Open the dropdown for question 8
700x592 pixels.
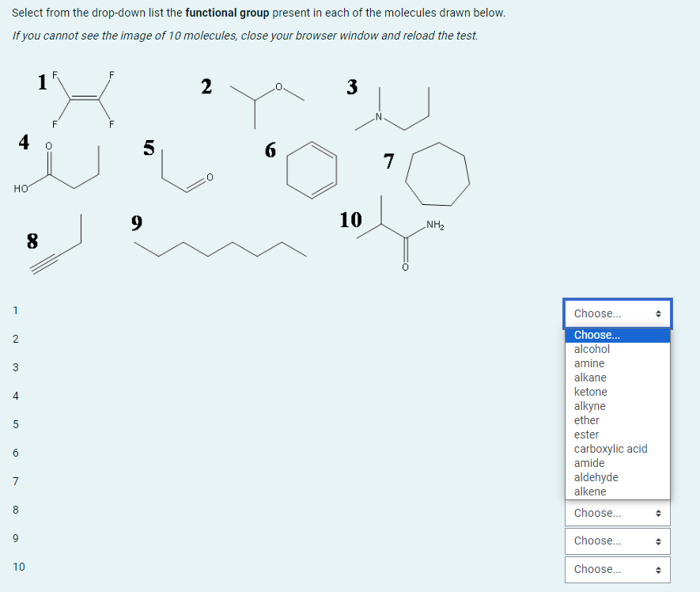[x=617, y=513]
